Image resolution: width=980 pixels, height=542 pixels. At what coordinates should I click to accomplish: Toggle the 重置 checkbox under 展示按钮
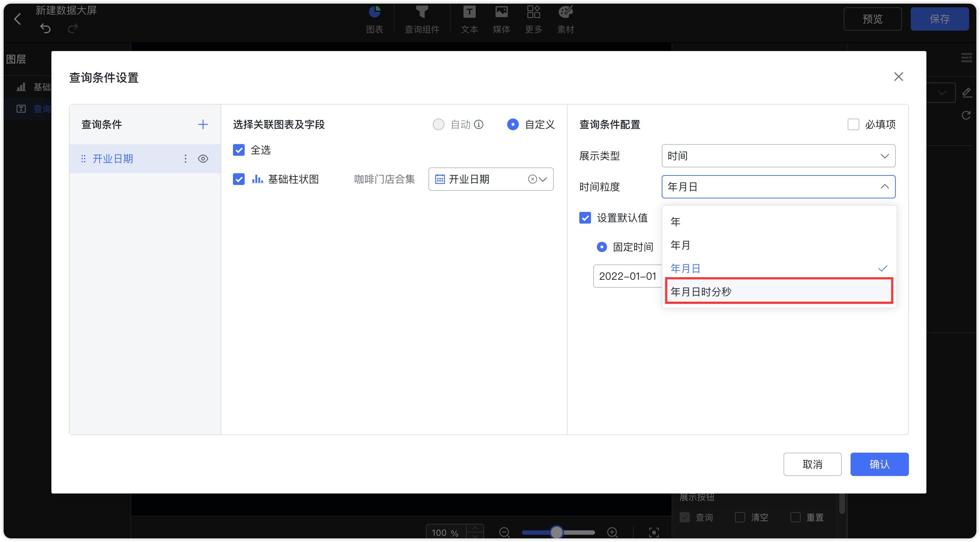(795, 517)
